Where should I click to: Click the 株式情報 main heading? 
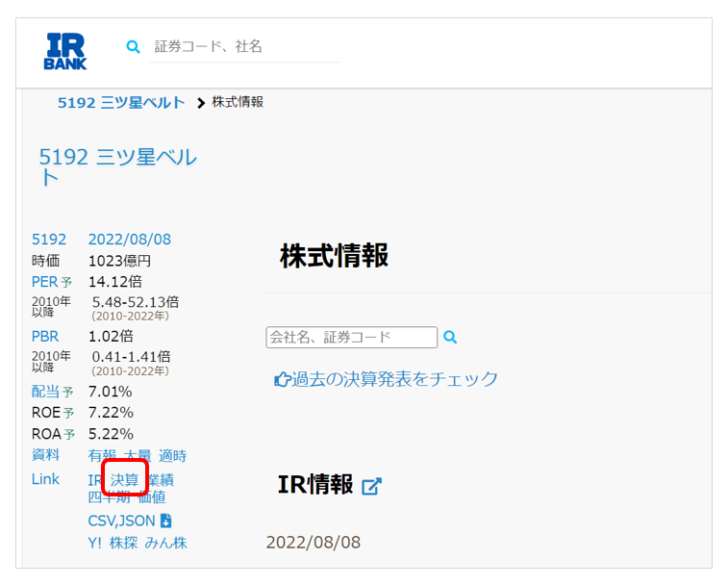(334, 256)
